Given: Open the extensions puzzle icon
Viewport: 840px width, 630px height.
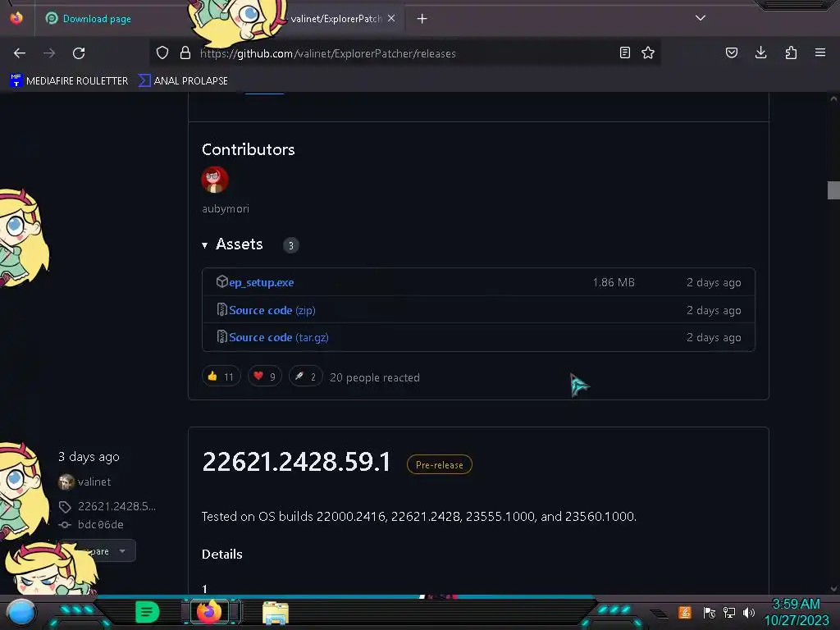Looking at the screenshot, I should (x=791, y=52).
